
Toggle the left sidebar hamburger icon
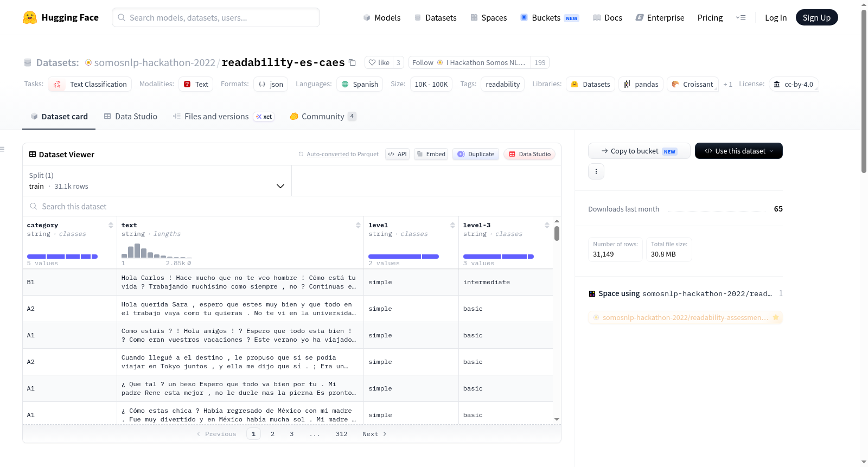click(2, 149)
